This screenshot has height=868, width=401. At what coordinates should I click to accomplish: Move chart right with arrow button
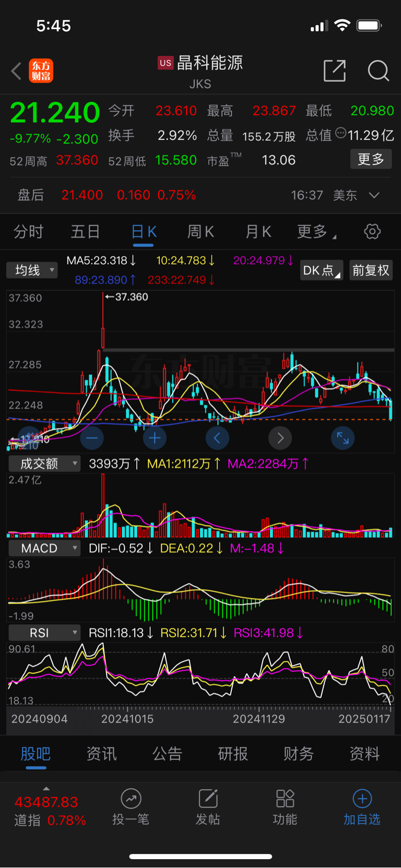[280, 438]
